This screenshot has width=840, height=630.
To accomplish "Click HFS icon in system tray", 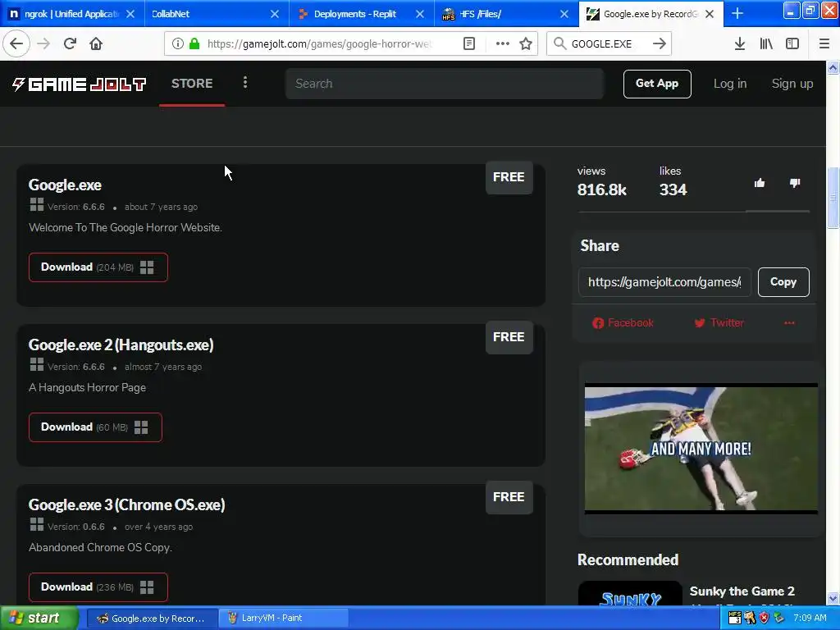I will [734, 618].
